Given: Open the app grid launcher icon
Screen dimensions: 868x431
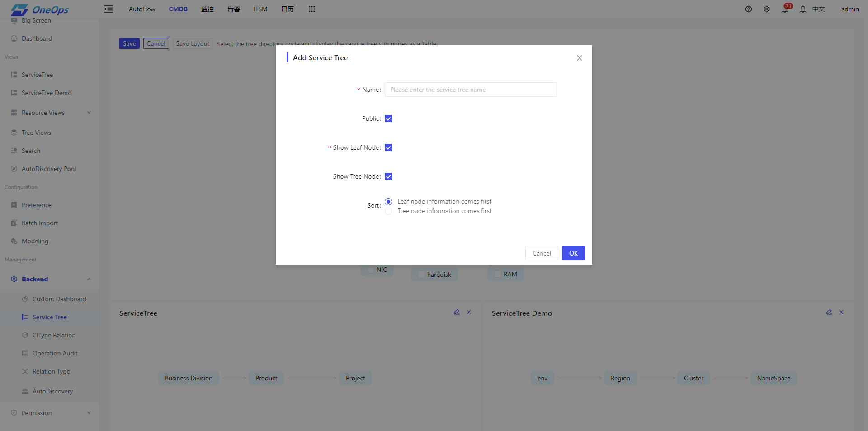Looking at the screenshot, I should [x=312, y=9].
